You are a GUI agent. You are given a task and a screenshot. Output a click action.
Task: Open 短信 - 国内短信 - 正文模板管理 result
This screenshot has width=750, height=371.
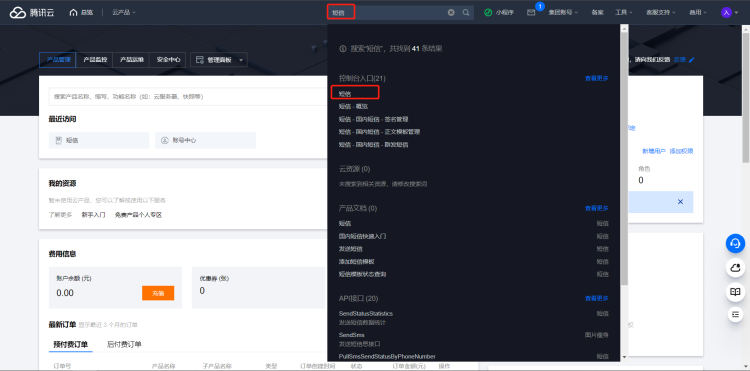click(379, 131)
